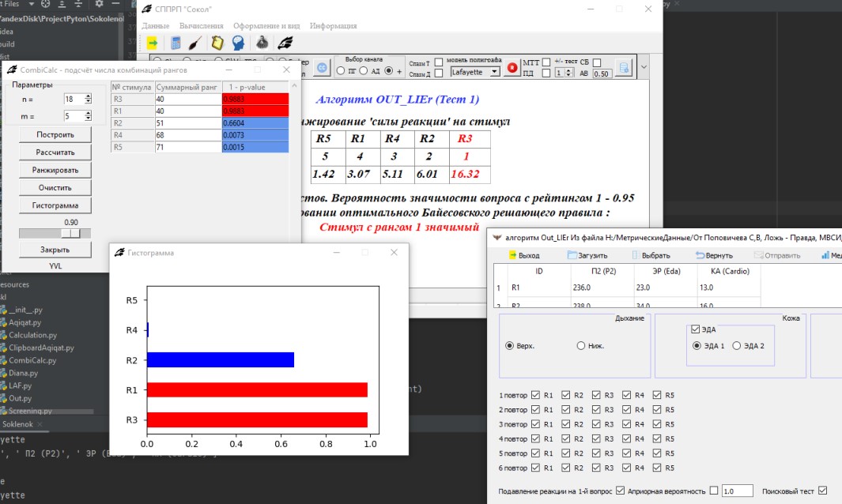
Task: Click the +/- тест spinner arrows
Action: 569,73
